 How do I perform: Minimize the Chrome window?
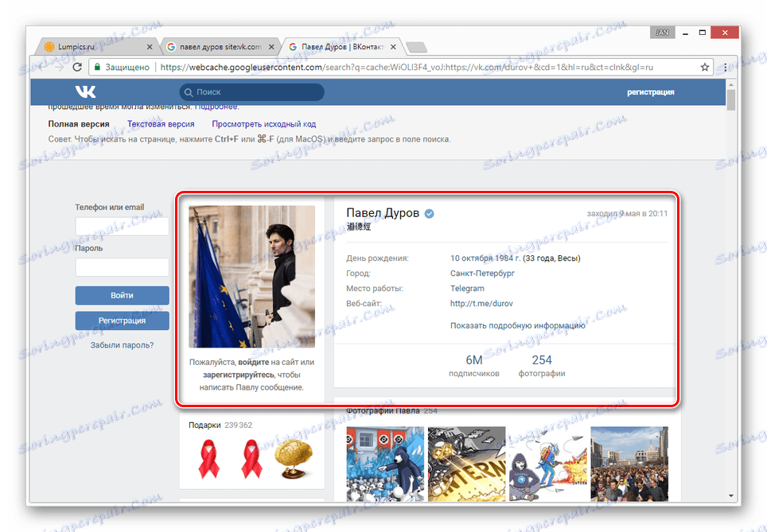tap(685, 33)
